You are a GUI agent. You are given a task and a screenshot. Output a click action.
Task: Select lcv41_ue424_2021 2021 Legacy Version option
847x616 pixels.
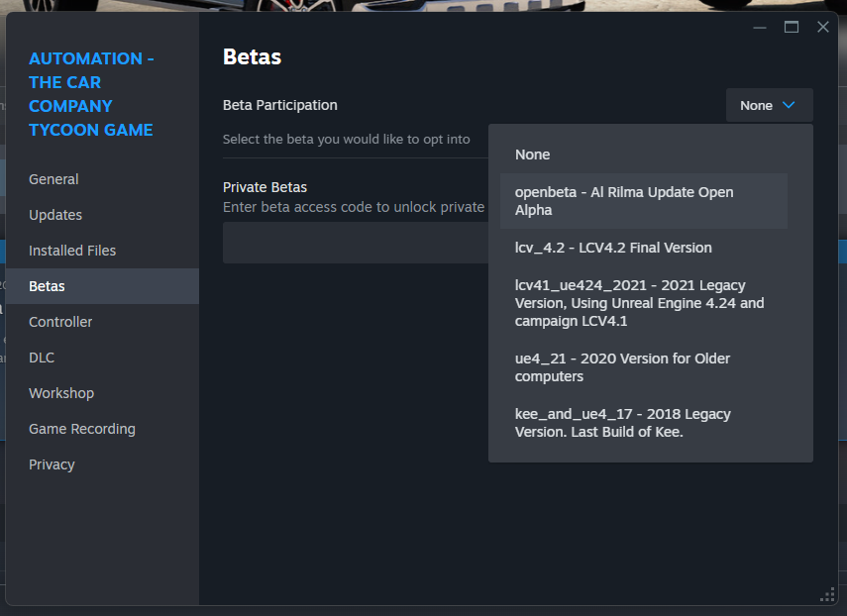point(643,303)
